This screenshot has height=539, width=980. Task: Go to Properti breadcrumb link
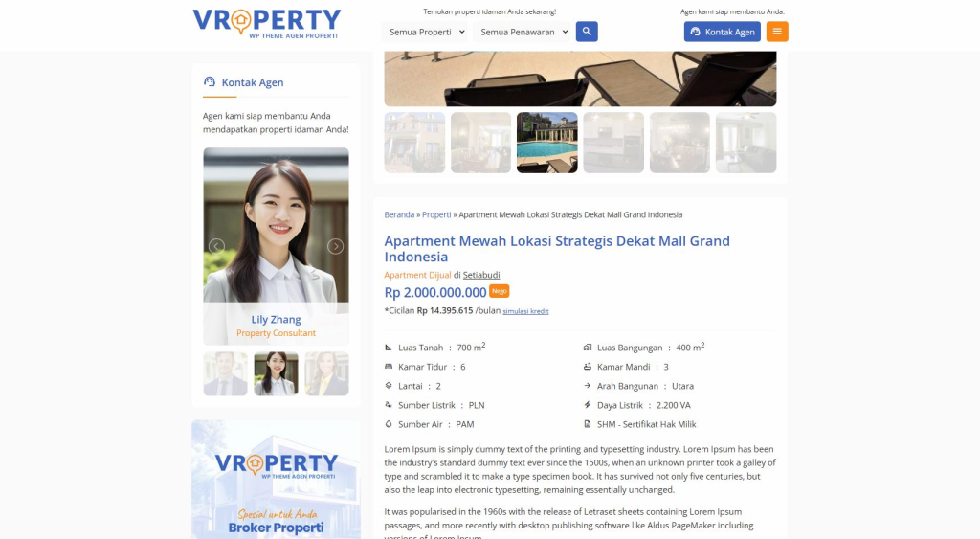[436, 214]
